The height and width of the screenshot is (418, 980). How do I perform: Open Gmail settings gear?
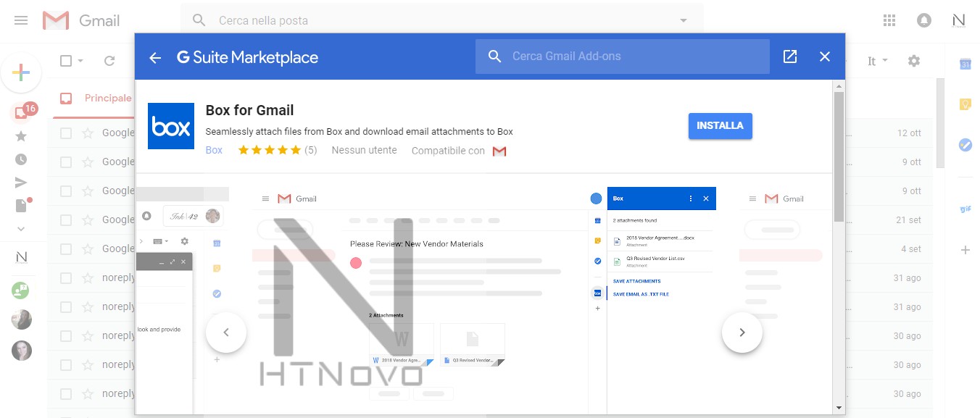coord(913,61)
